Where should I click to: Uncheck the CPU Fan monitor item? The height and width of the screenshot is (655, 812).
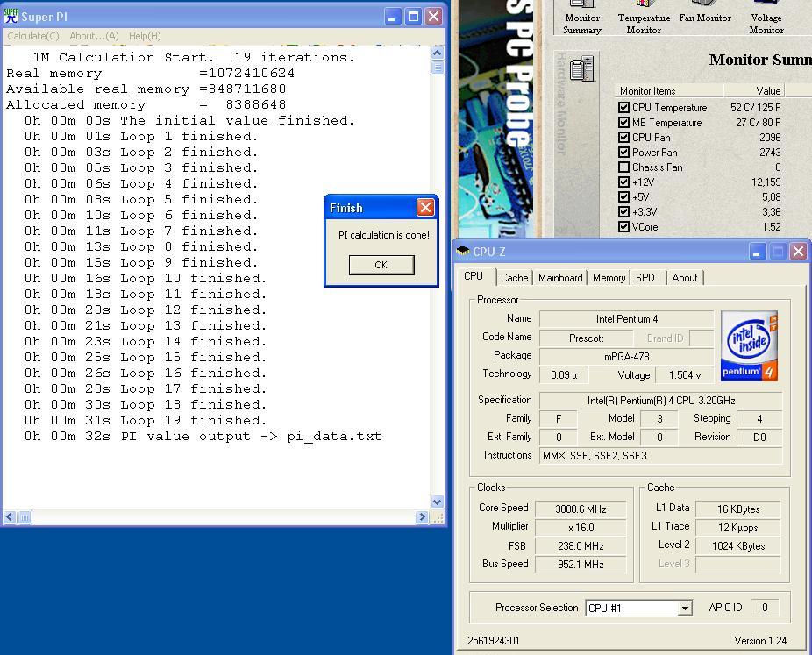click(x=623, y=137)
